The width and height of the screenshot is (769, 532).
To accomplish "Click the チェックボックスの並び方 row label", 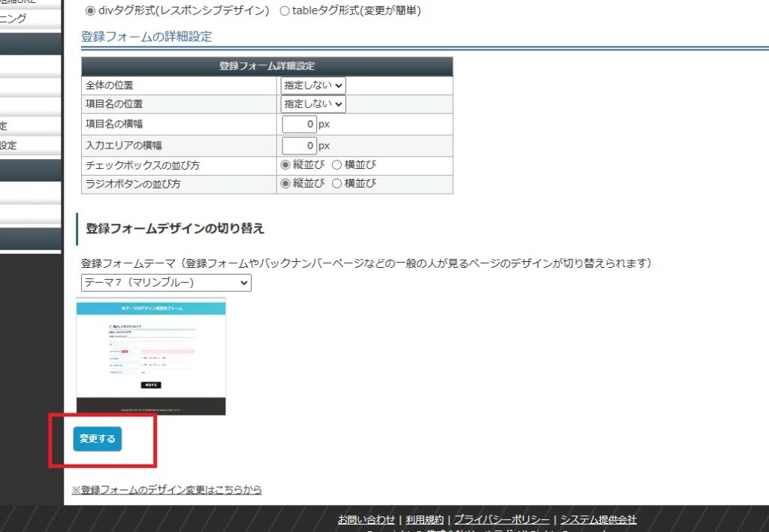I will coord(143,166).
